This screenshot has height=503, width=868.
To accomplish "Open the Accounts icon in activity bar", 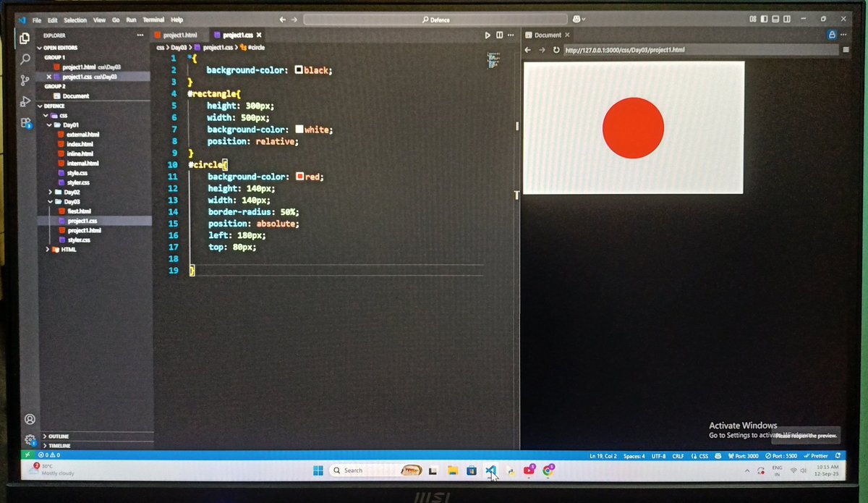I will [30, 419].
